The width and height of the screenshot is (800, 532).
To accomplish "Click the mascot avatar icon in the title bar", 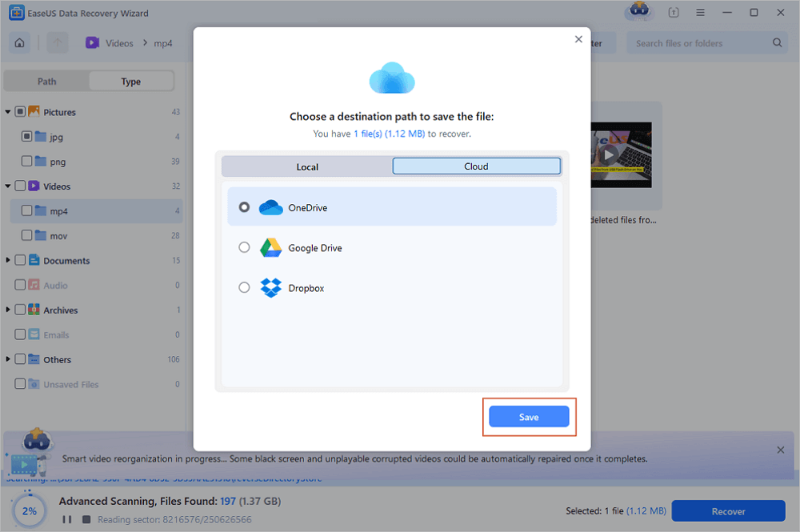I will [639, 11].
